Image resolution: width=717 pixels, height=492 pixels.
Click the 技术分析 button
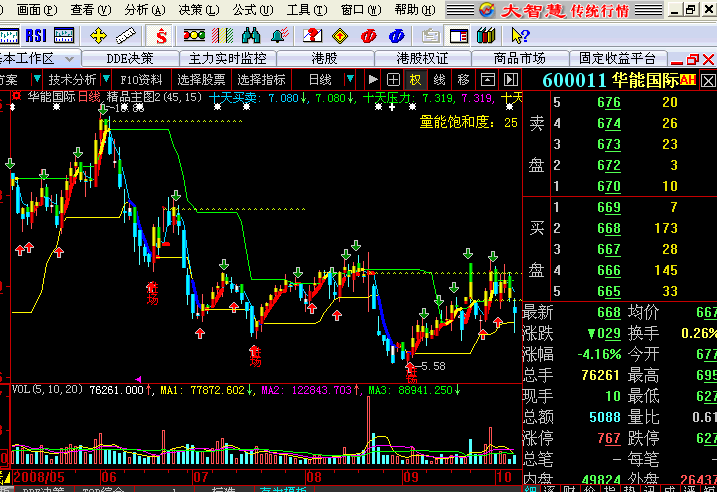click(x=72, y=80)
